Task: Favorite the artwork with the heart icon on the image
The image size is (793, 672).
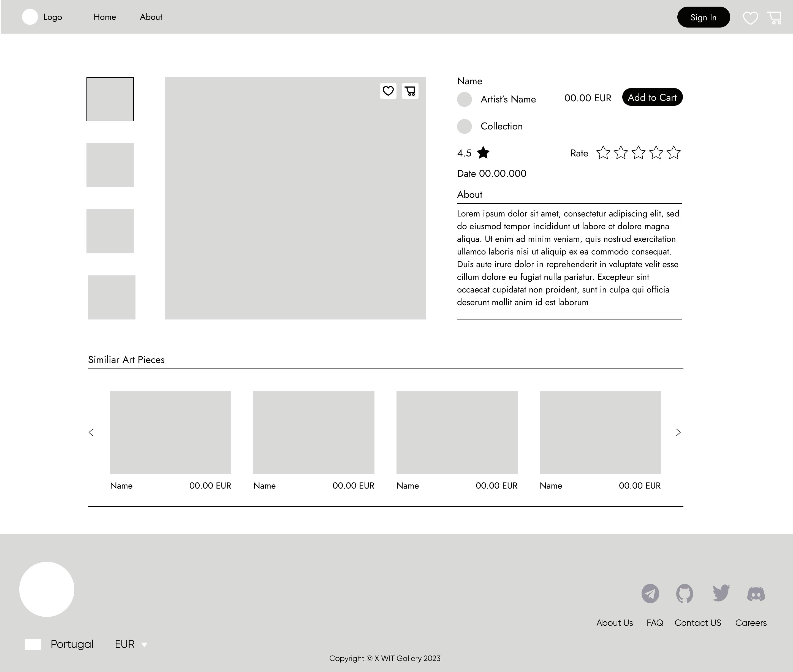Action: (388, 91)
